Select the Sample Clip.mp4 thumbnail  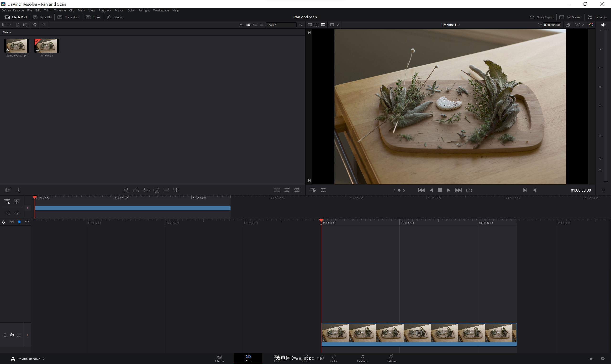17,46
